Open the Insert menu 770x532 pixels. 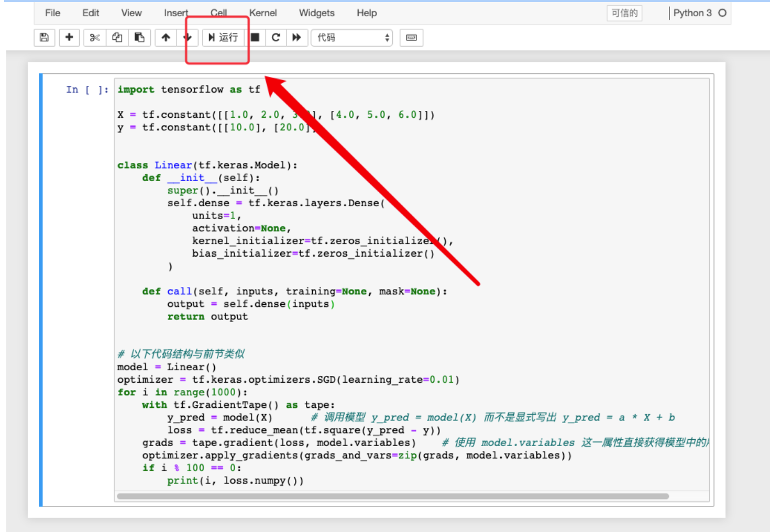pos(176,13)
